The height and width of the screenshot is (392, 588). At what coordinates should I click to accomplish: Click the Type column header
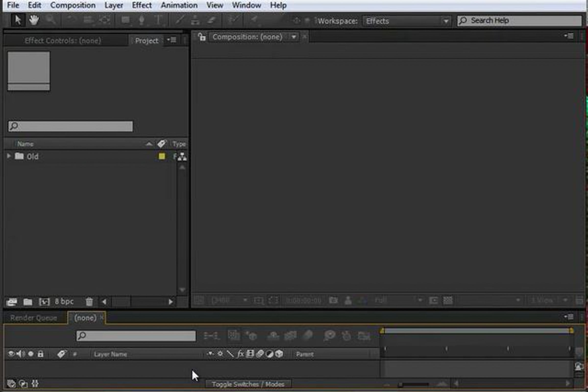coord(179,144)
